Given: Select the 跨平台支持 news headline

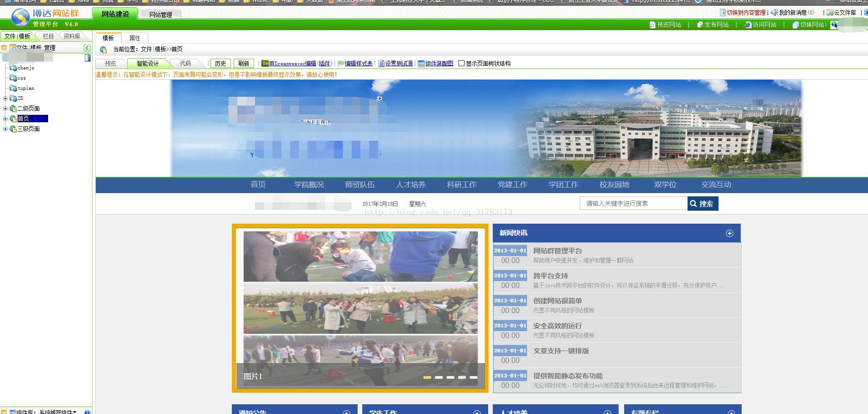Looking at the screenshot, I should pos(551,276).
